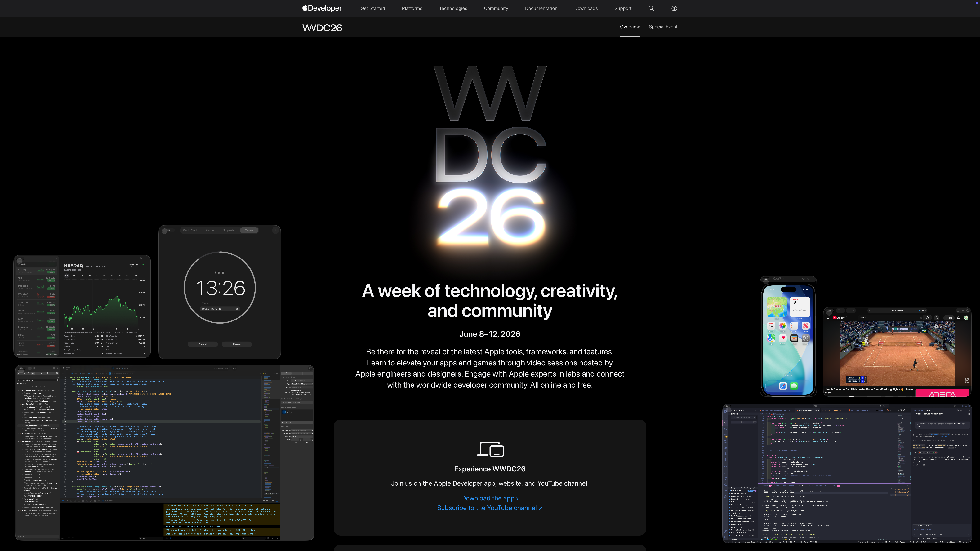Click the Support navigation link

pos(623,8)
